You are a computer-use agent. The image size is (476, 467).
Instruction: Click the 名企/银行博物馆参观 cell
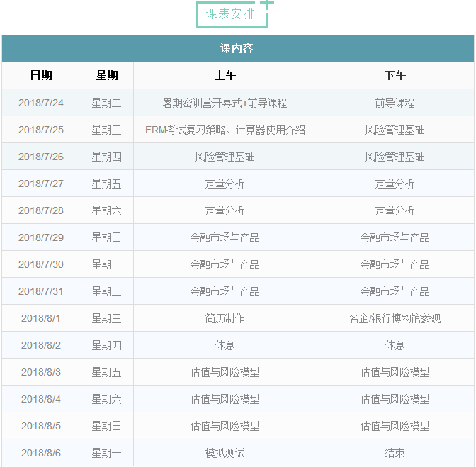pyautogui.click(x=395, y=318)
